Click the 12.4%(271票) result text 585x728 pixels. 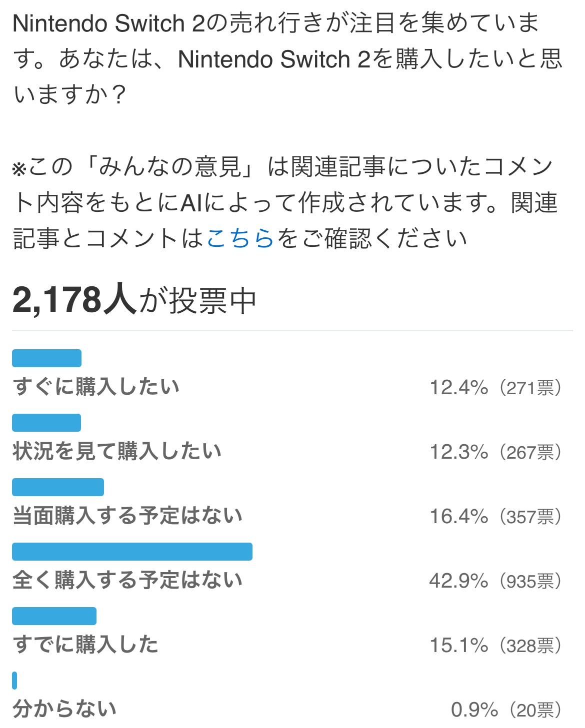coord(496,388)
